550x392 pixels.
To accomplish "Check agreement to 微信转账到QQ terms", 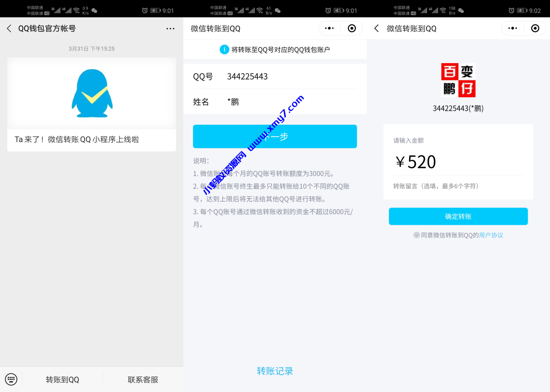I will coord(416,235).
